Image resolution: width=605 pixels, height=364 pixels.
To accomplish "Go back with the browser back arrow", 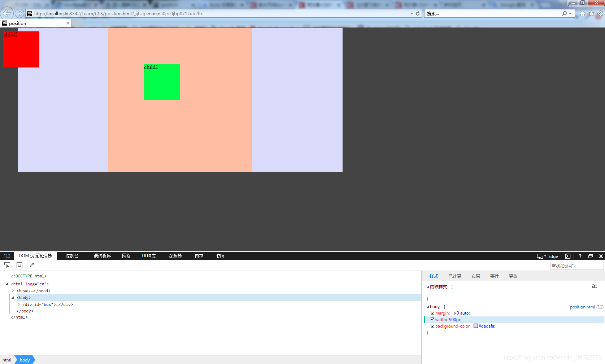I will click(7, 13).
